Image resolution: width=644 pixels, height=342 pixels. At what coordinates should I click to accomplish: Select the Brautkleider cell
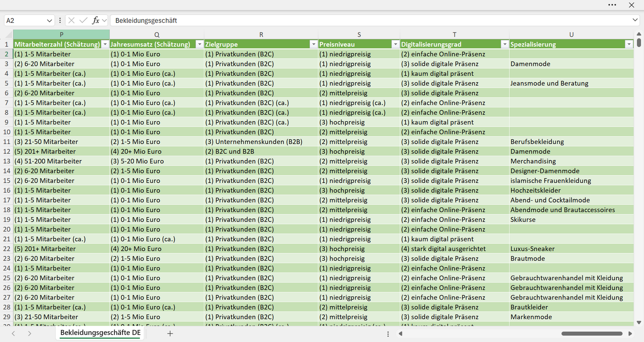tap(571, 307)
